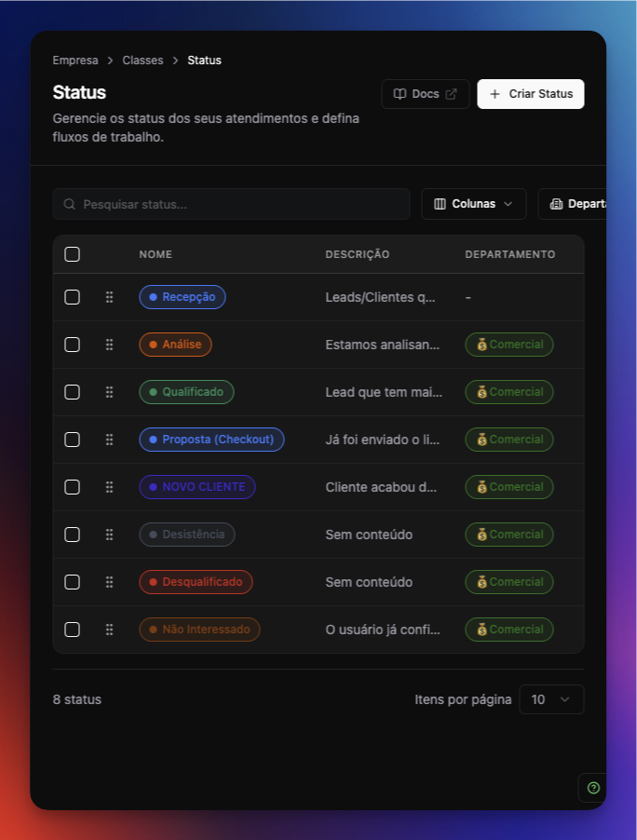This screenshot has width=637, height=840.
Task: Click description 'Lead que tem mai...'
Action: (x=384, y=392)
